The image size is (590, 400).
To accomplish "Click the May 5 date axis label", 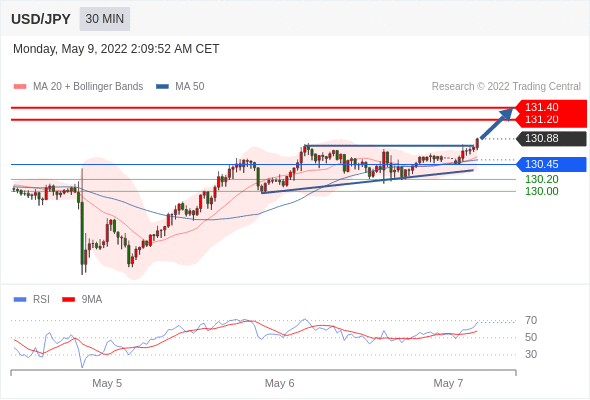I will (x=107, y=383).
